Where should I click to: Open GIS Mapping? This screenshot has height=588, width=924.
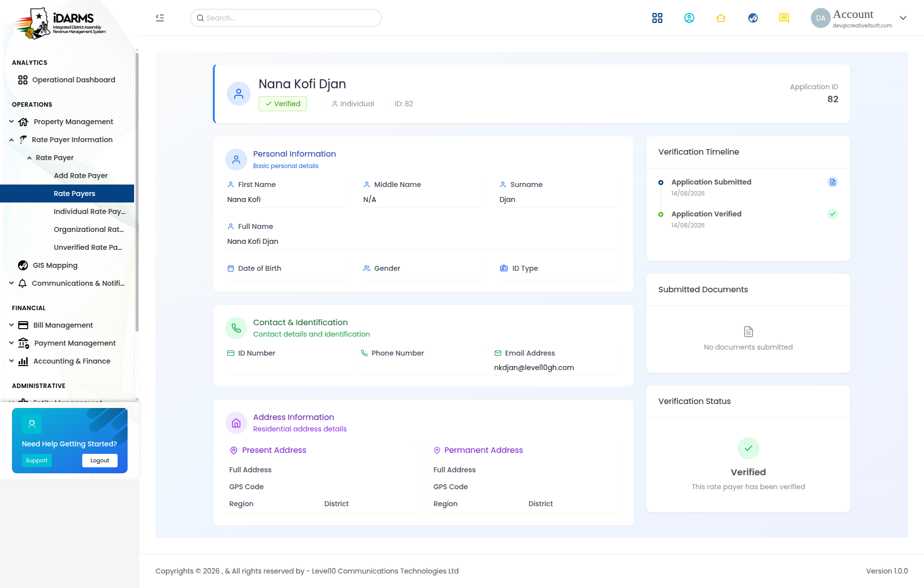pyautogui.click(x=48, y=265)
